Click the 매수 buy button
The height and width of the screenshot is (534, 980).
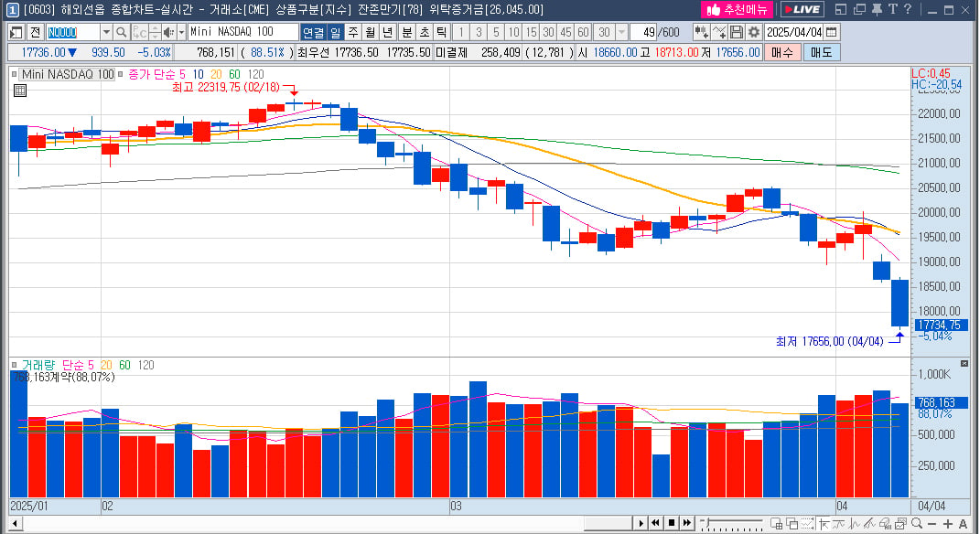point(782,52)
